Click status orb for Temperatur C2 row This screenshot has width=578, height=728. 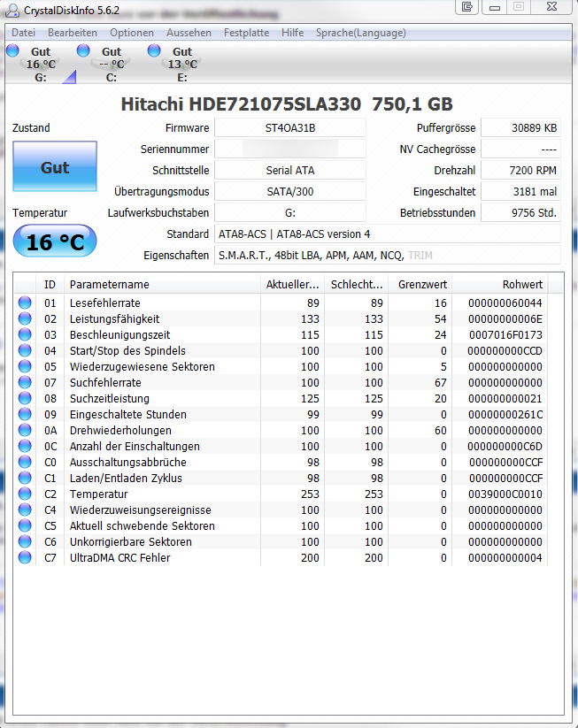(x=25, y=494)
